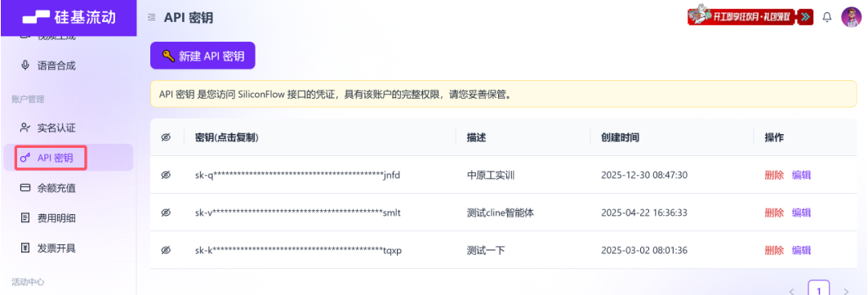Click 编辑 for 测试一下 key
The image size is (868, 295).
tap(802, 251)
